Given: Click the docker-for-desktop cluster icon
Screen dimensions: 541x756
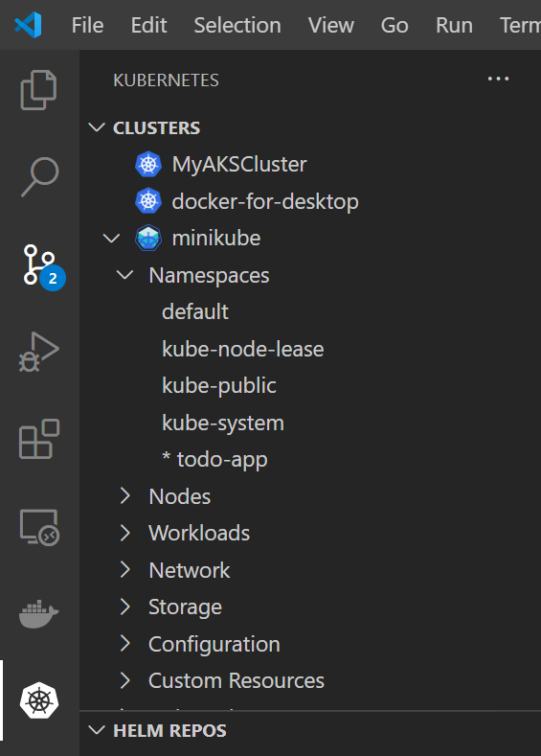Looking at the screenshot, I should (147, 201).
